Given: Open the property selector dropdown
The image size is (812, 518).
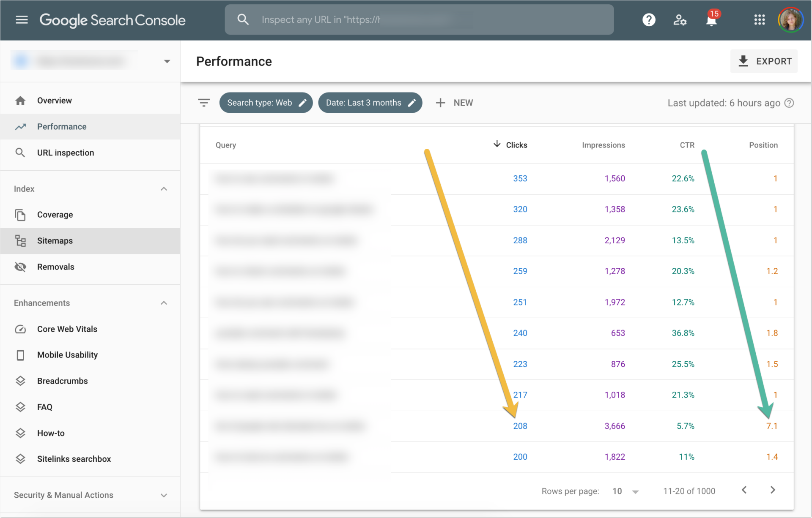Looking at the screenshot, I should pos(166,61).
